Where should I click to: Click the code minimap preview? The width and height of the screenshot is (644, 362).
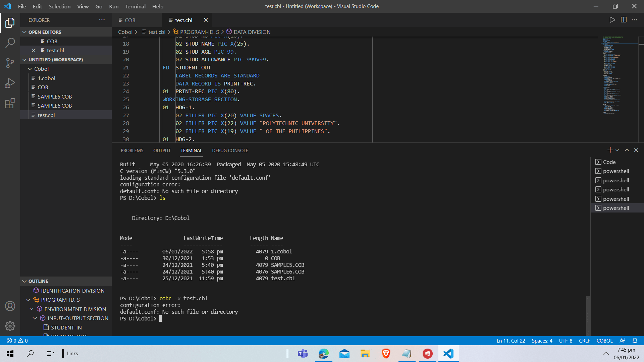click(612, 74)
